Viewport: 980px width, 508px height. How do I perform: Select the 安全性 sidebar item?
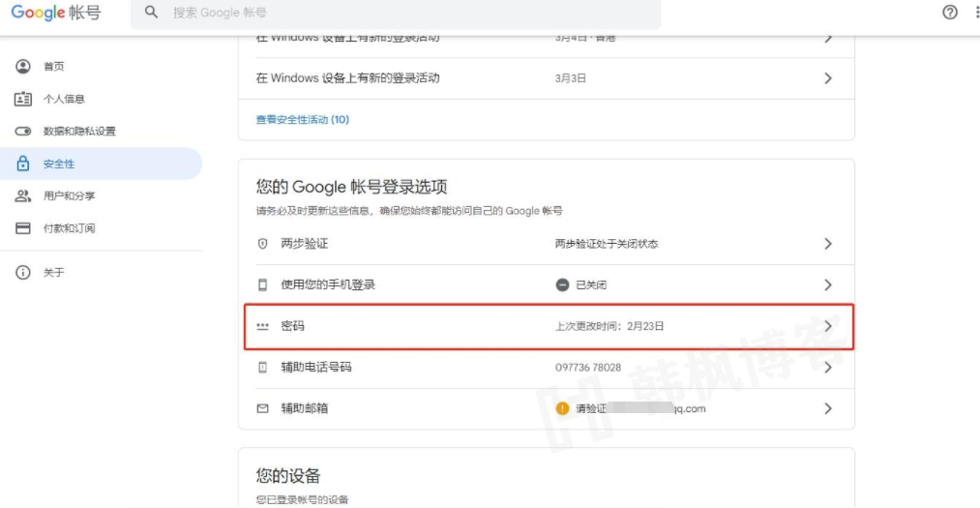point(102,164)
